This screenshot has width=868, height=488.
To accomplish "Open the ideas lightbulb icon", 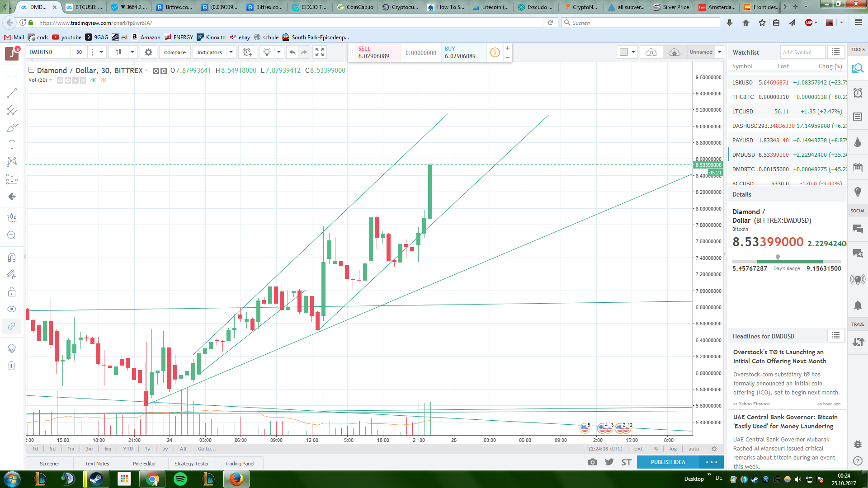I will point(858,192).
